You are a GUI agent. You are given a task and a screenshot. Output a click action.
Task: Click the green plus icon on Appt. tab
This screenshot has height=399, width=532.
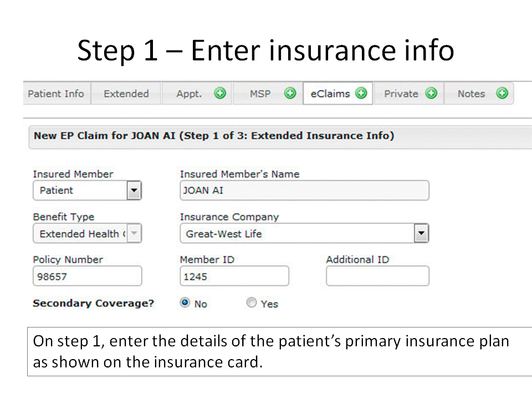tap(220, 94)
